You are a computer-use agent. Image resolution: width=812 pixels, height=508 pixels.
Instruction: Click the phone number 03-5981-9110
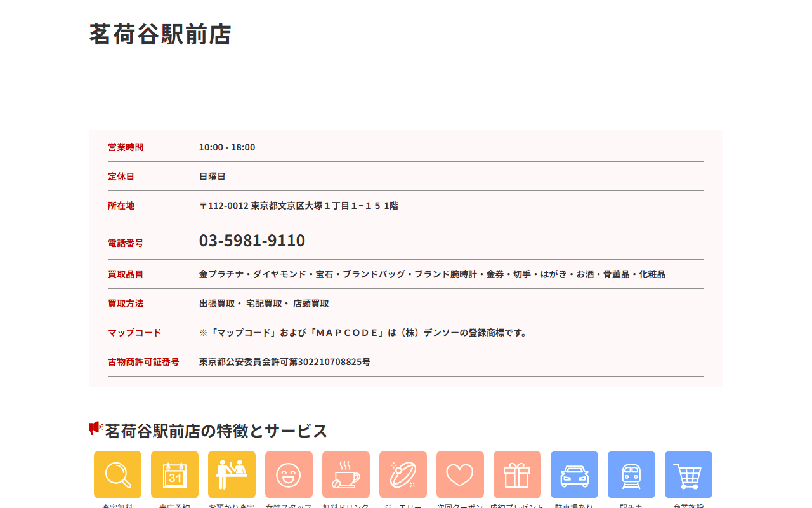(252, 241)
